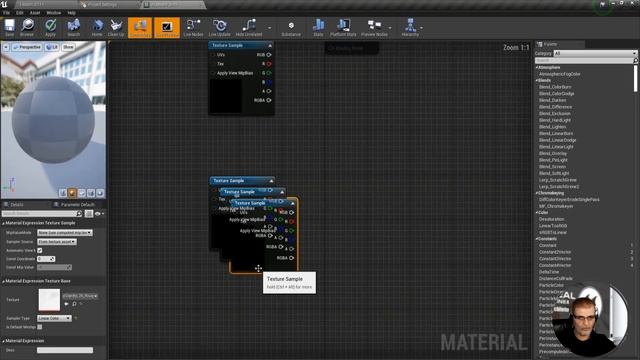The width and height of the screenshot is (640, 360).
Task: Click the Save toolbar icon
Action: click(x=9, y=27)
